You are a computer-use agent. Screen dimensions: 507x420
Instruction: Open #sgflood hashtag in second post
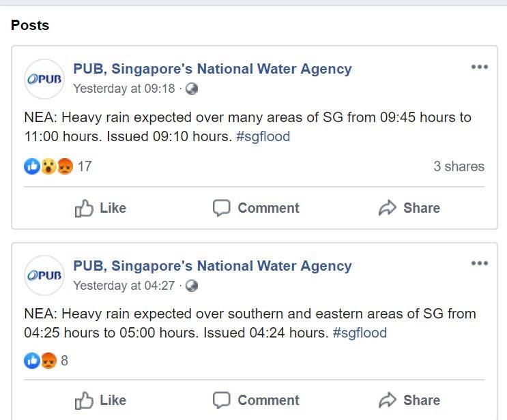tap(360, 333)
